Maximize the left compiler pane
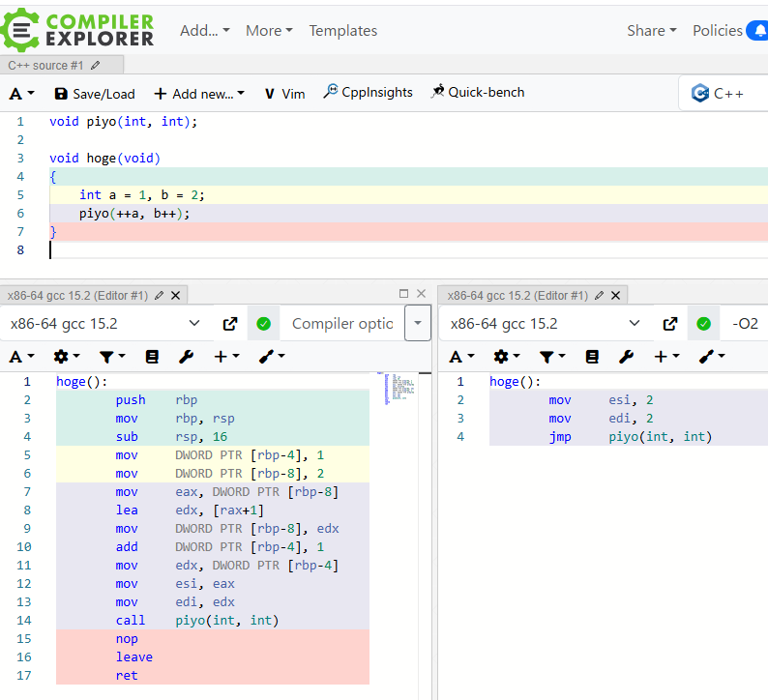Screen dimensions: 768x700 403,293
